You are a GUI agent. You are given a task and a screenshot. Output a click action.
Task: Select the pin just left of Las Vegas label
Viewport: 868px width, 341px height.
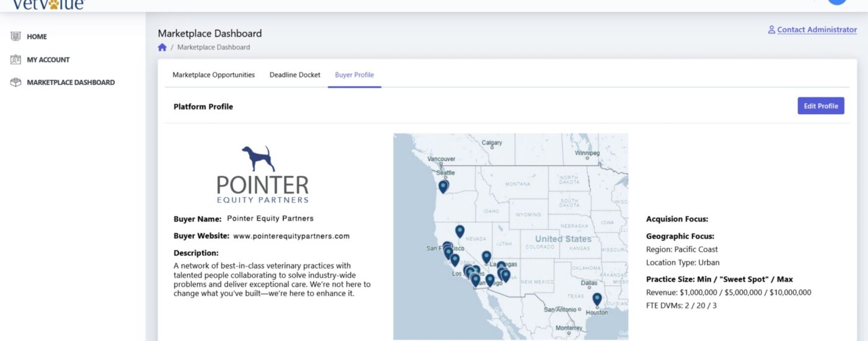coord(486,257)
